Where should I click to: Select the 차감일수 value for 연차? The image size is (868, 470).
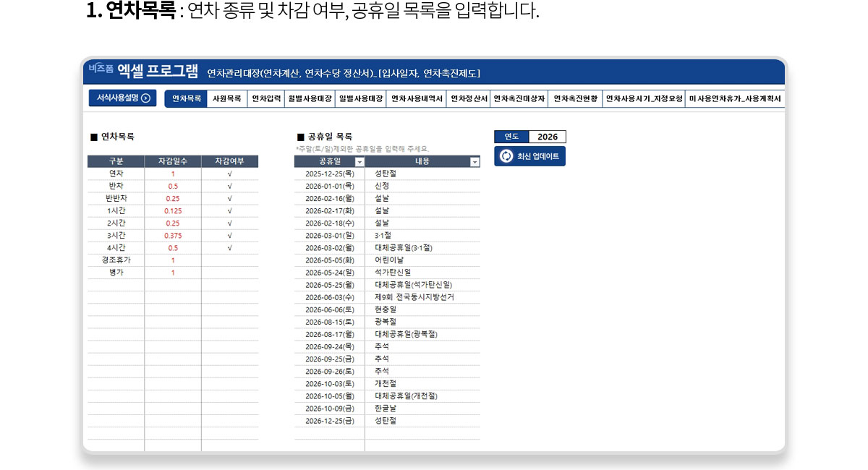(173, 174)
